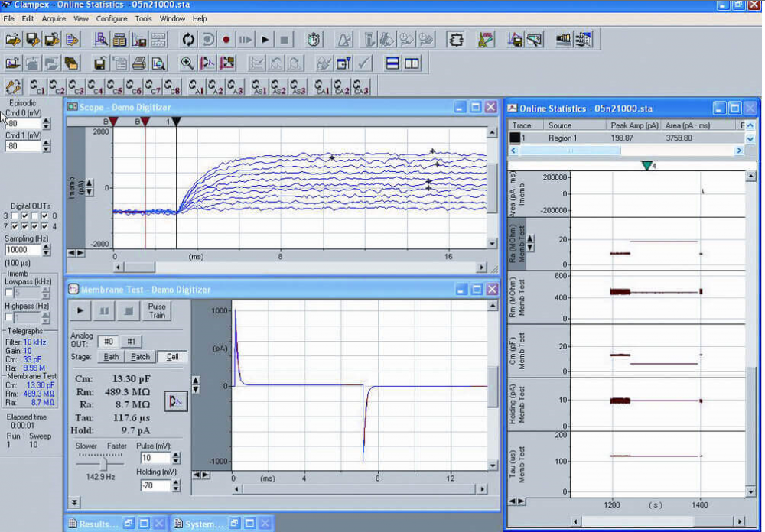This screenshot has height=532, width=765.
Task: Select the Cell stage button
Action: point(172,357)
